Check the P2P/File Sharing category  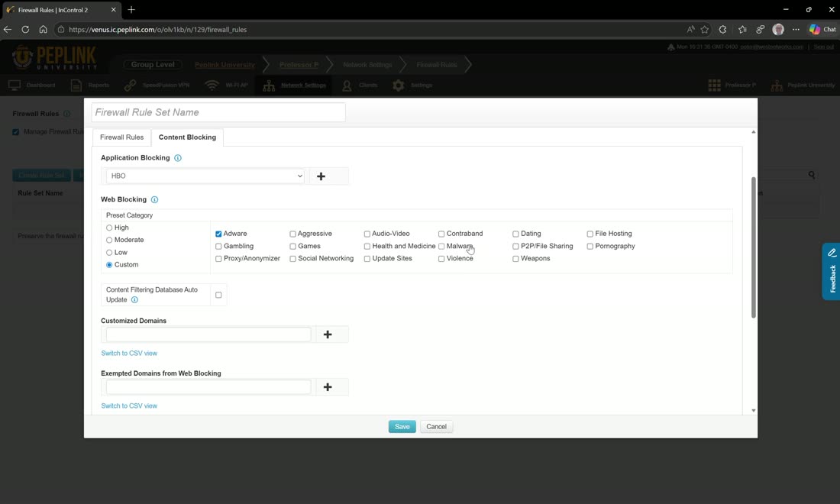(515, 247)
